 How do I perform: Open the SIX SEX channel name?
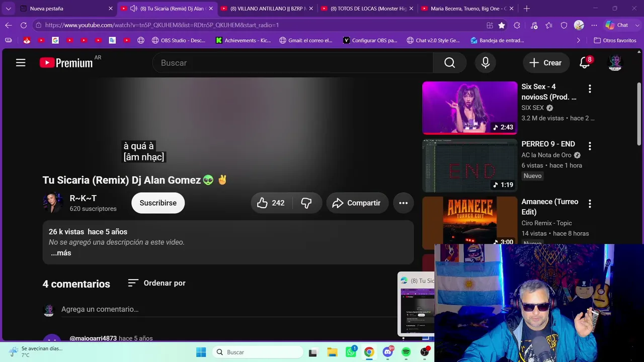click(x=533, y=108)
